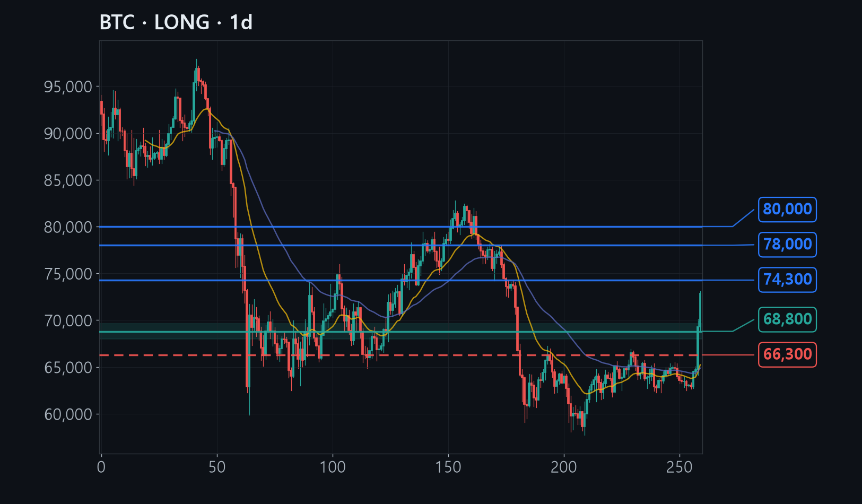Screen dimensions: 862x504
Task: Click the blue 74,300 horizontal line
Action: tap(400, 280)
